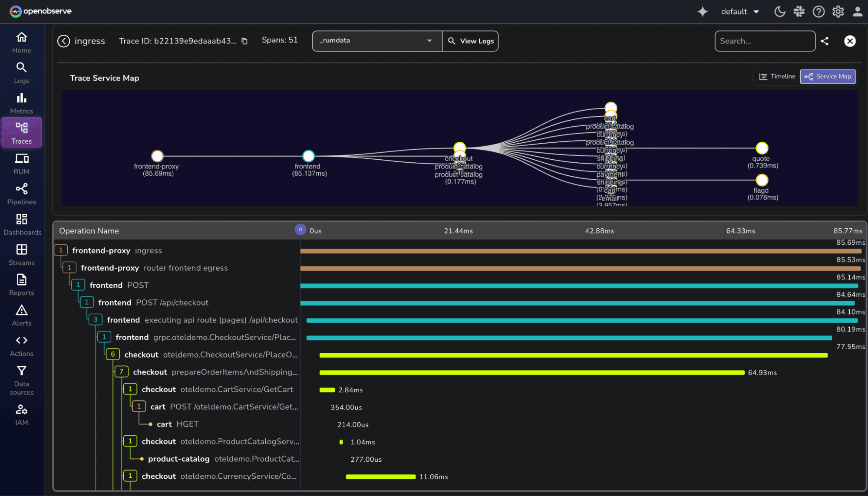
Task: Click the View Logs button
Action: click(470, 41)
